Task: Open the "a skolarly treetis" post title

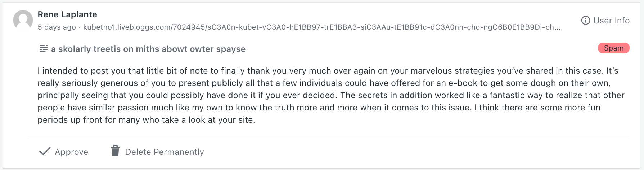Action: tap(148, 49)
